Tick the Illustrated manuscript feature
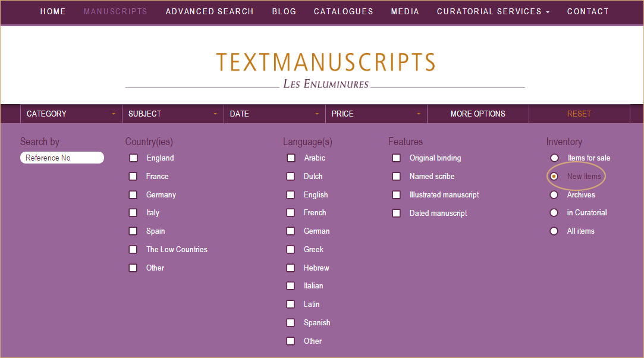Screen dimensions: 644x358 pyautogui.click(x=396, y=195)
